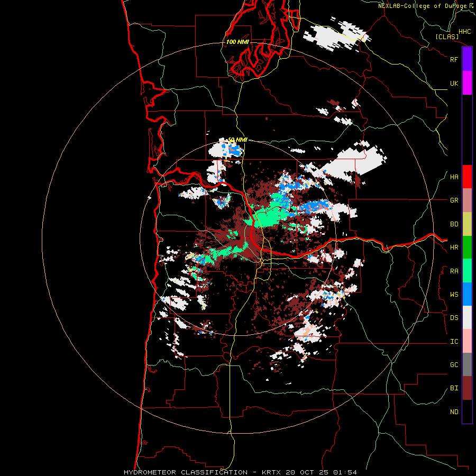
Task: Click the black ND legend swatch
Action: tap(467, 411)
